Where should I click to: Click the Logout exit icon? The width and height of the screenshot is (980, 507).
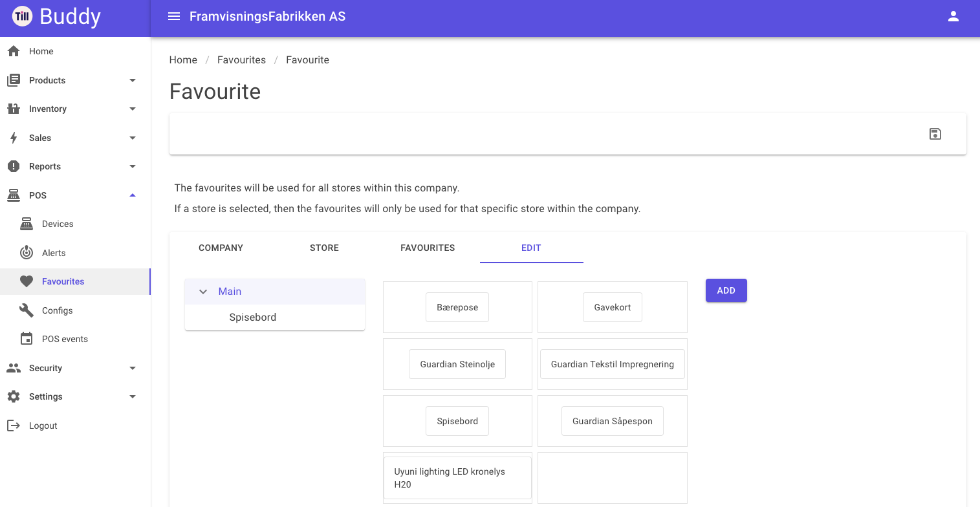click(x=14, y=426)
